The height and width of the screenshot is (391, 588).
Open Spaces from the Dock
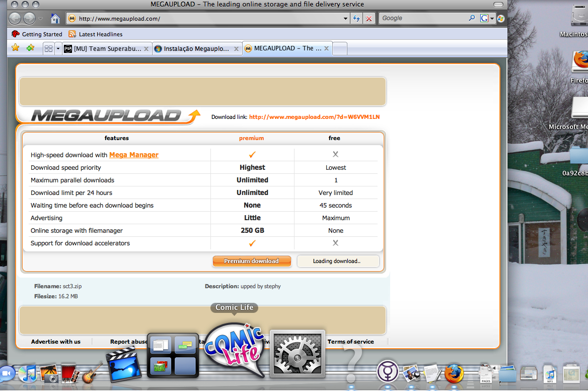pos(173,355)
